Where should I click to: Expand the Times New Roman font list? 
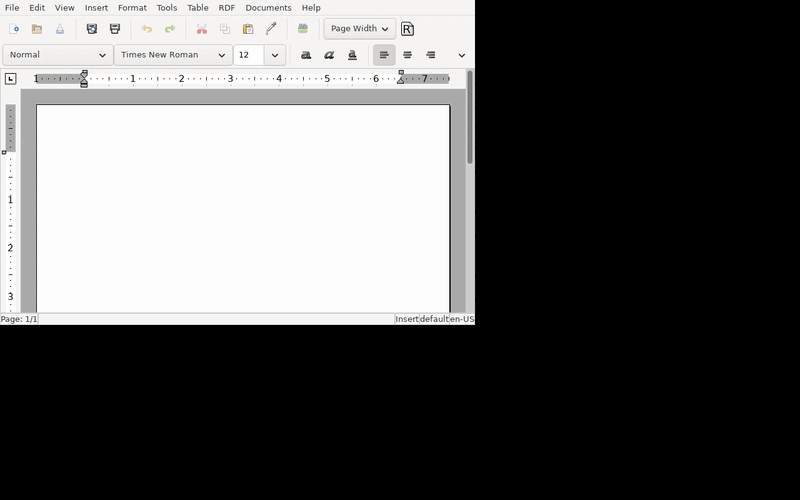173,55
